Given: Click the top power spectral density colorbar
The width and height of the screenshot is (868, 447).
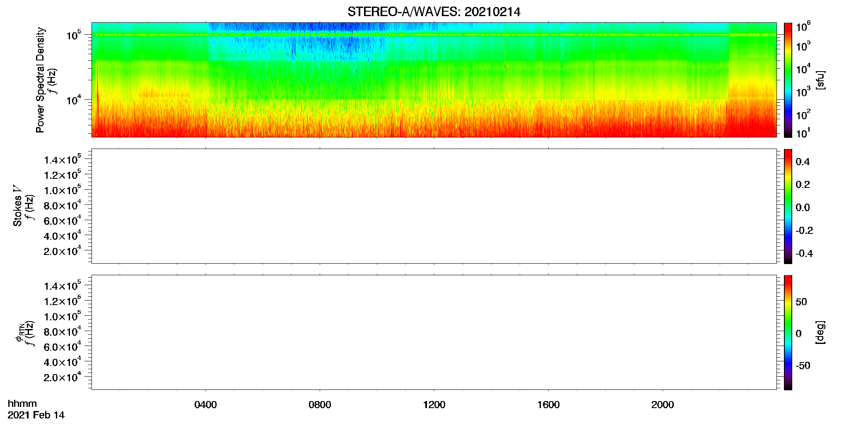Looking at the screenshot, I should (788, 80).
